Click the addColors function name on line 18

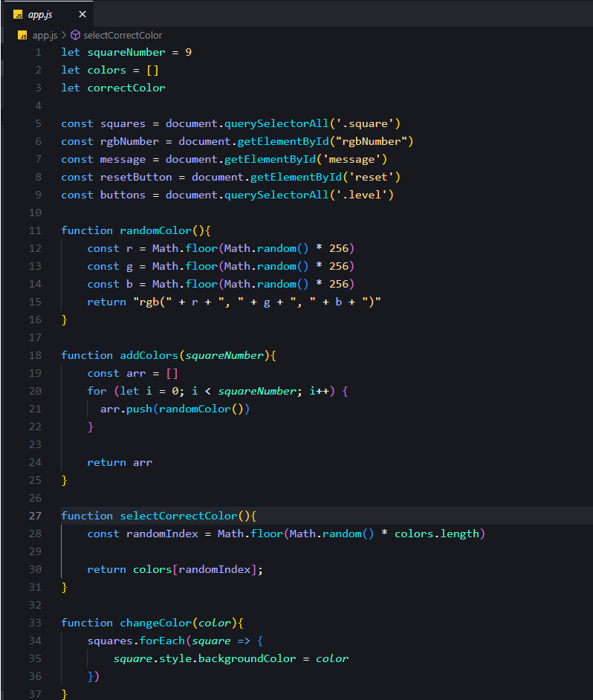(149, 355)
